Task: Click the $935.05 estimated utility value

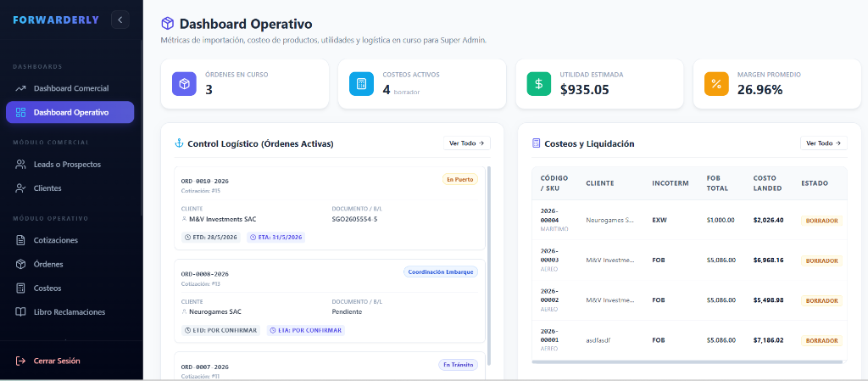Action: pyautogui.click(x=585, y=90)
